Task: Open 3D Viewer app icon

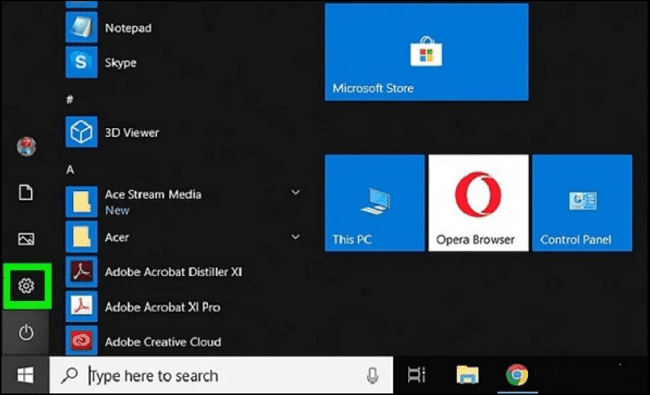Action: click(x=81, y=132)
